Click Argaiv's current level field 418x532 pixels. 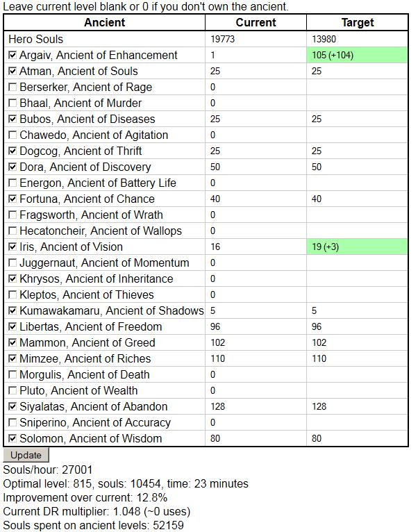(x=256, y=55)
